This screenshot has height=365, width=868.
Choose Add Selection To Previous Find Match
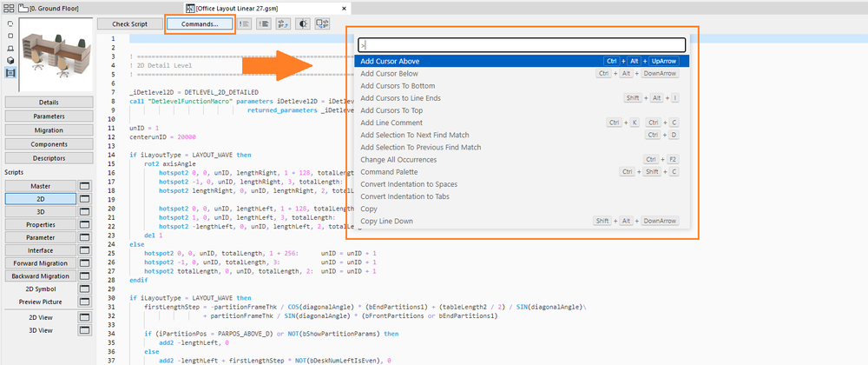[522, 148]
